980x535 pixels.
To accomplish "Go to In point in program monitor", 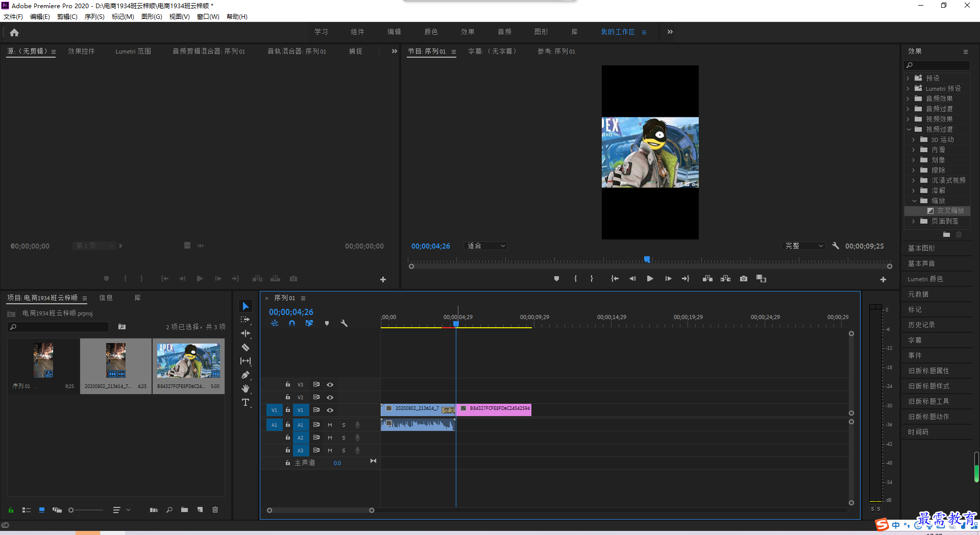I will [615, 279].
